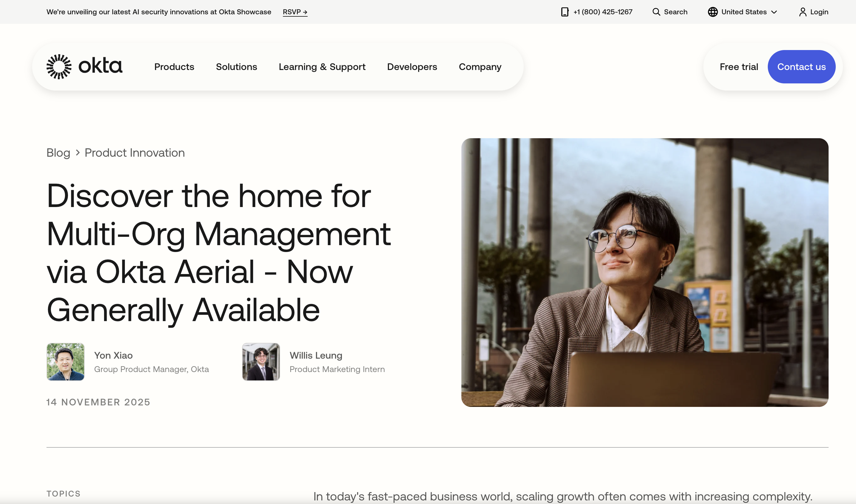Viewport: 856px width, 504px height.
Task: Click the Okta Showcase announcement text
Action: [159, 12]
